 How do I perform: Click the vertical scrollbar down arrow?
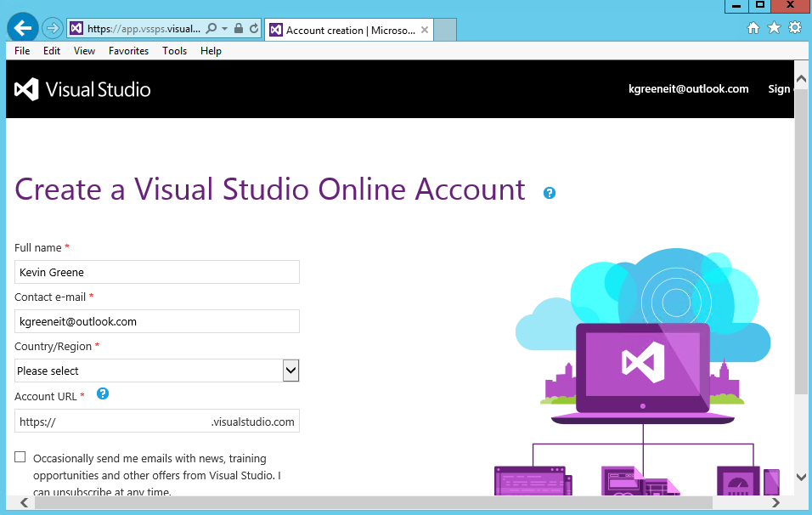click(x=801, y=477)
